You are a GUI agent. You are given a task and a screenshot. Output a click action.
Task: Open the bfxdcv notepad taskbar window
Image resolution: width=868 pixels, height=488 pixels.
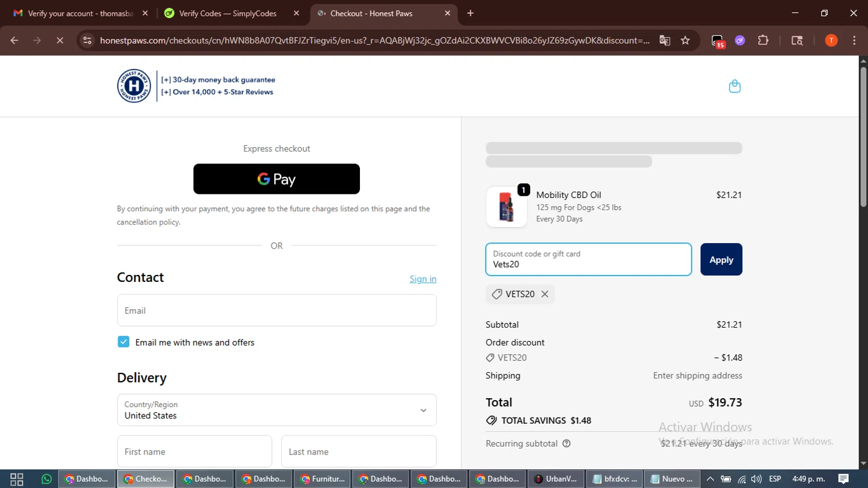click(615, 479)
